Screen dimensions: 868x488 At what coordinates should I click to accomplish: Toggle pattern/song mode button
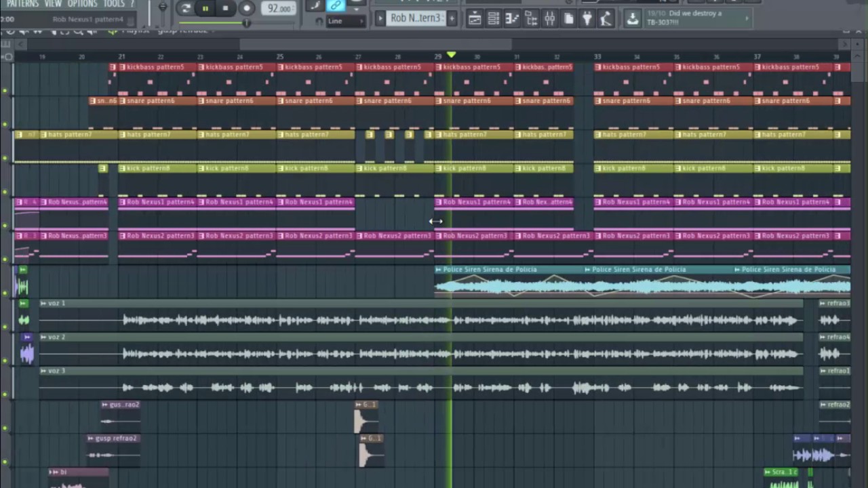185,8
